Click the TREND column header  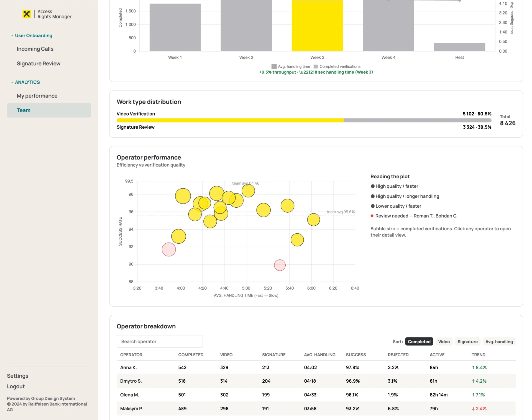click(x=479, y=355)
